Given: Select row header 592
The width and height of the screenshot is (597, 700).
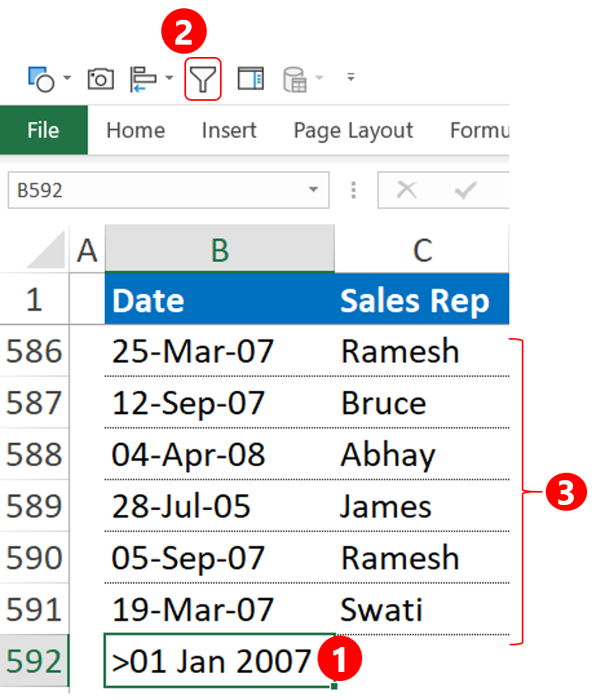Looking at the screenshot, I should [x=35, y=661].
